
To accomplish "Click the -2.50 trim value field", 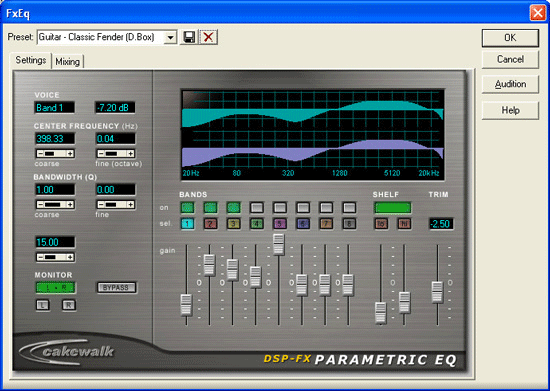I will coord(441,224).
